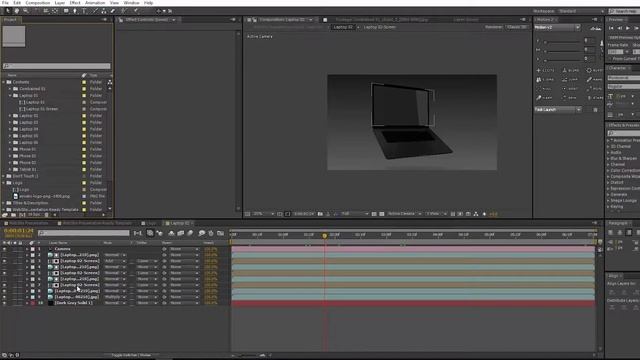Expand the Laptop 02 folder in Project panel
The height and width of the screenshot is (360, 640).
(x=10, y=116)
